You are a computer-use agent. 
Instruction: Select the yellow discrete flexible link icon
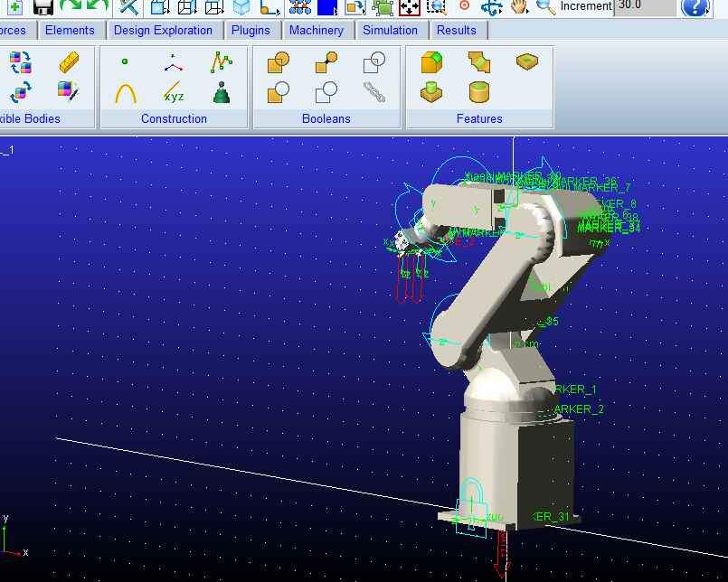69,62
